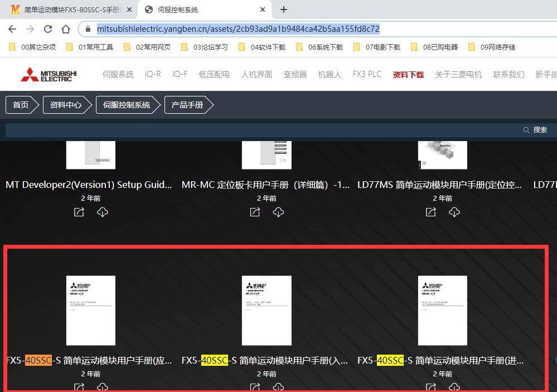Reload the page with browser refresh button
Image resolution: width=557 pixels, height=392 pixels.
click(48, 29)
